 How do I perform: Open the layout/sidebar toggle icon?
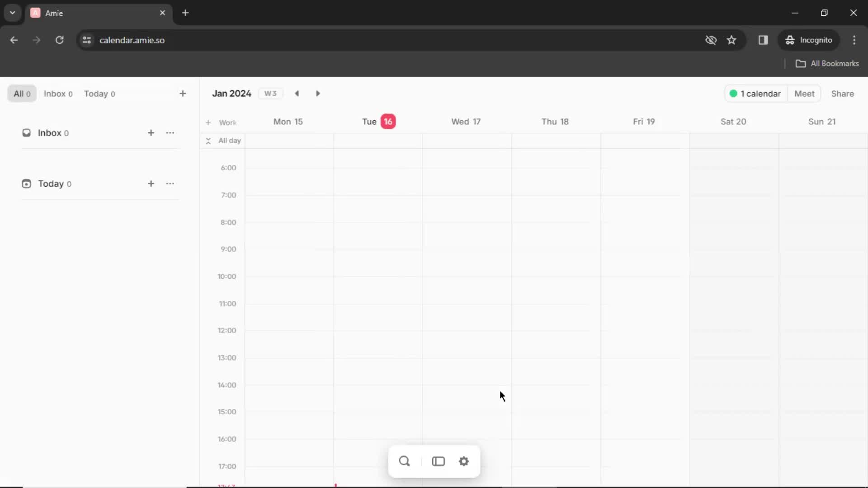click(x=439, y=461)
